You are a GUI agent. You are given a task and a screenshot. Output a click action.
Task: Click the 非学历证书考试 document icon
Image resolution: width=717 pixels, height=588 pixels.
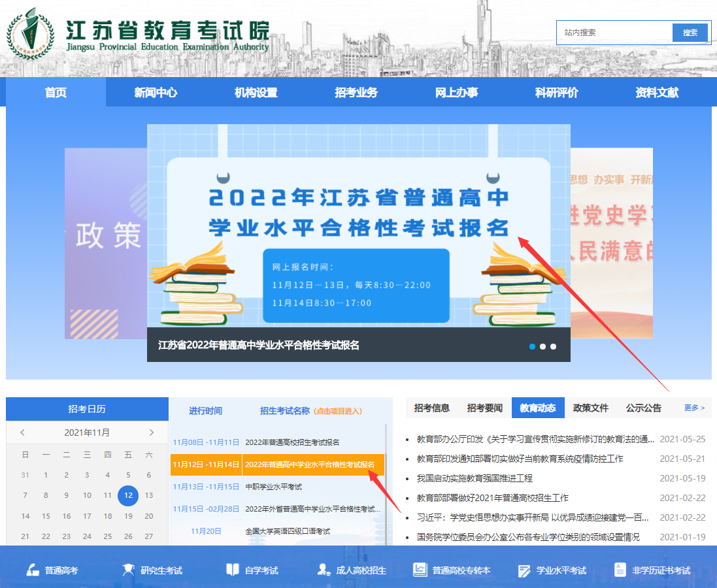[620, 570]
